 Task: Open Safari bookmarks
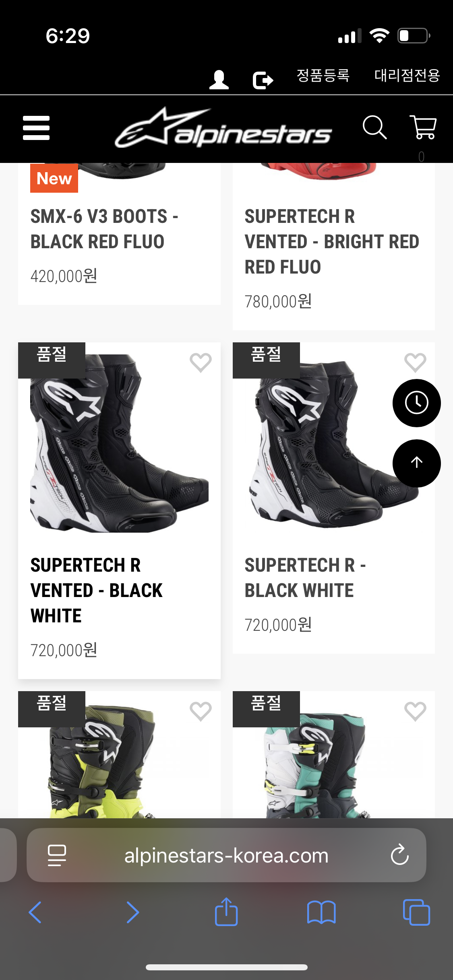(x=321, y=912)
